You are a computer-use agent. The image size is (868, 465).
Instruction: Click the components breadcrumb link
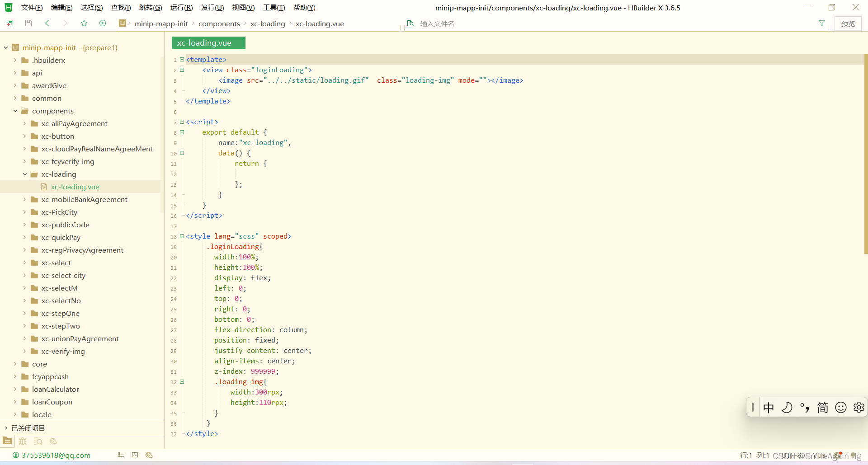(x=219, y=23)
